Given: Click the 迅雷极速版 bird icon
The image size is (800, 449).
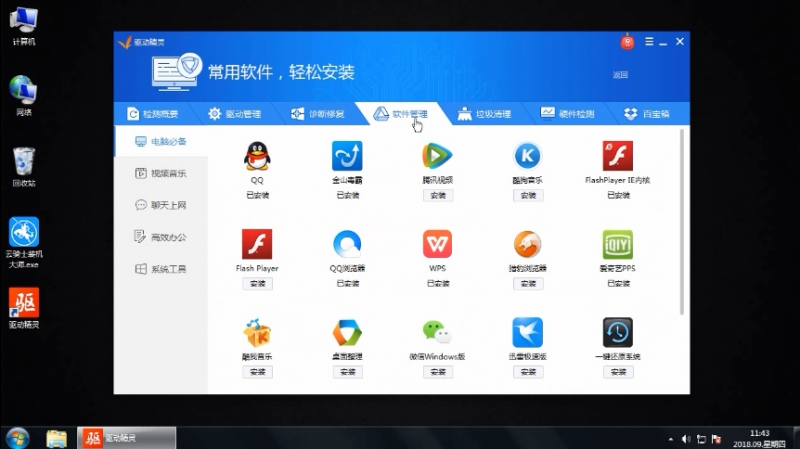Looking at the screenshot, I should 528,333.
